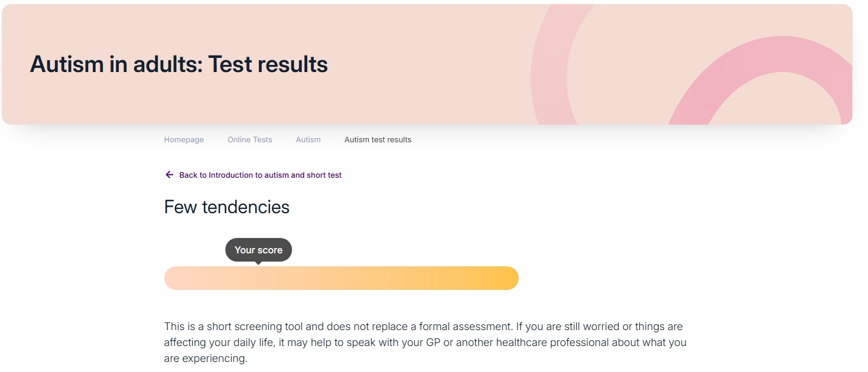Click the middle of the score gradient bar
The width and height of the screenshot is (868, 372).
click(x=342, y=278)
